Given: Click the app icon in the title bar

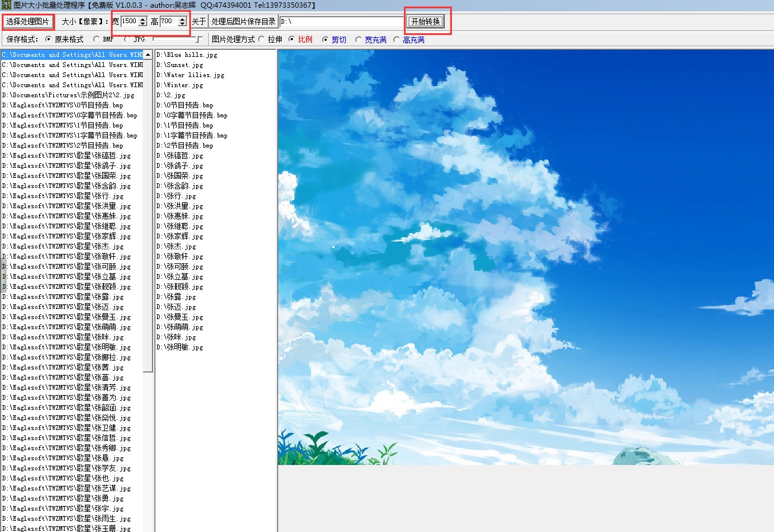Looking at the screenshot, I should tap(6, 5).
